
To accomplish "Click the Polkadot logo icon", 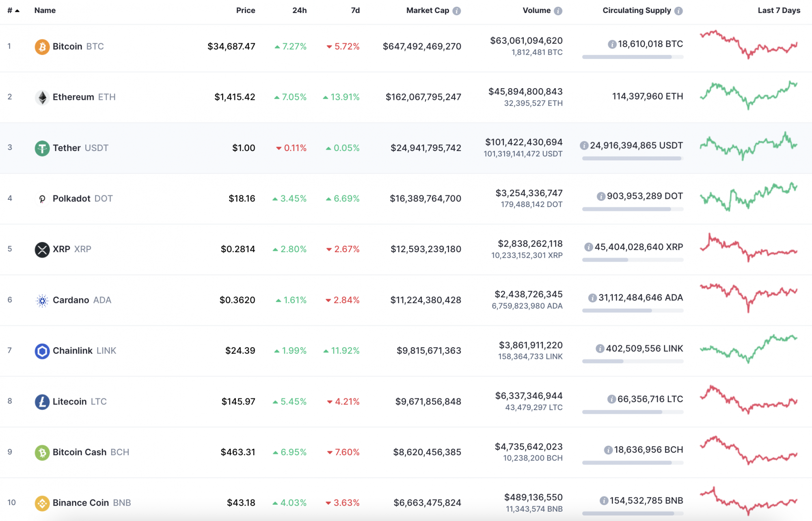I will (x=42, y=199).
